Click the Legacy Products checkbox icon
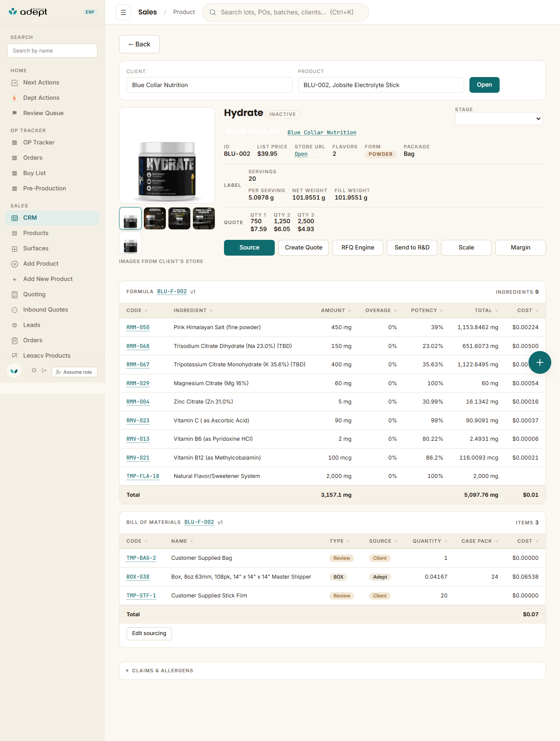The width and height of the screenshot is (560, 741). (x=14, y=355)
